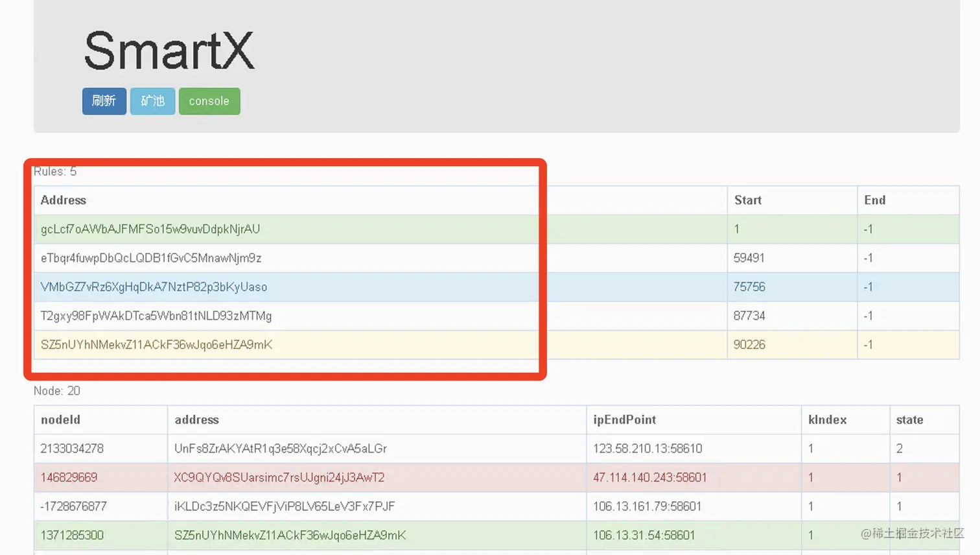
Task: Select address gcLcf7oAWbAJFMFSo15w9vuvDdpkNjrAU
Action: (x=150, y=229)
